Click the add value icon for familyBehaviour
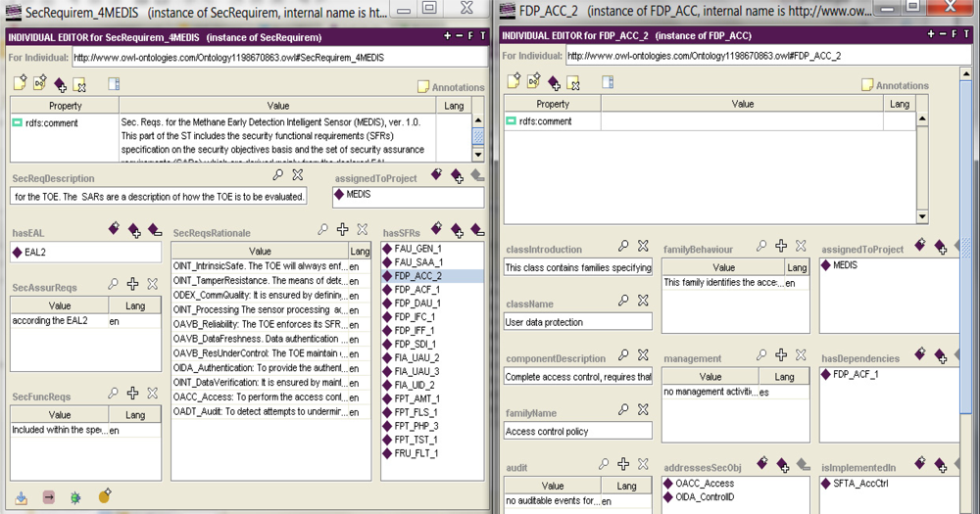Screen dimensions: 980x514 781,246
